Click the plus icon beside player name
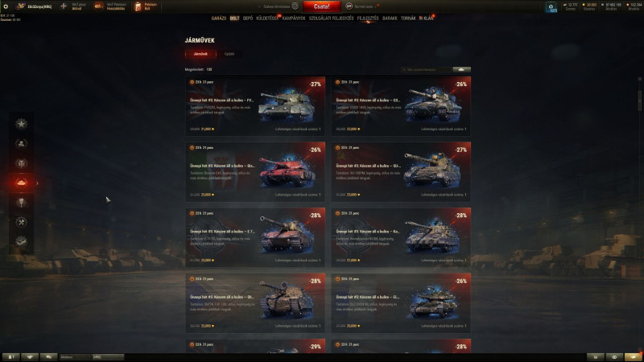Image resolution: width=644 pixels, height=362 pixels. (x=64, y=6)
